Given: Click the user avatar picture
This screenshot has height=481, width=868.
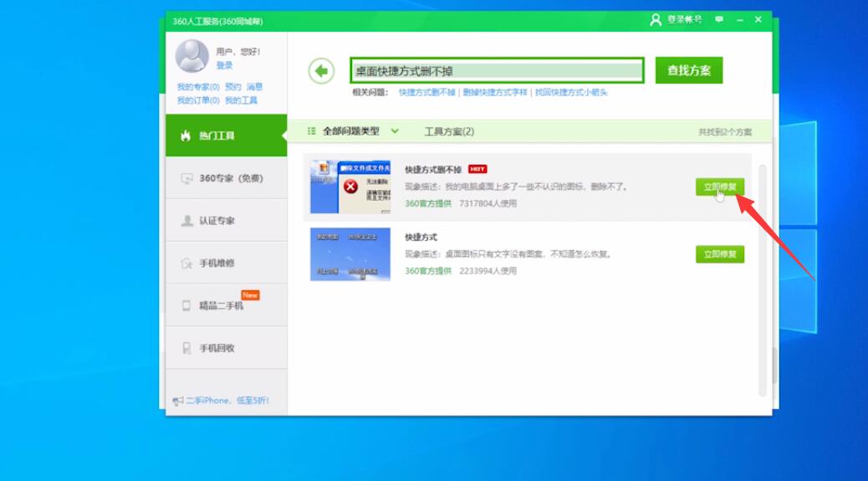Looking at the screenshot, I should (x=191, y=56).
